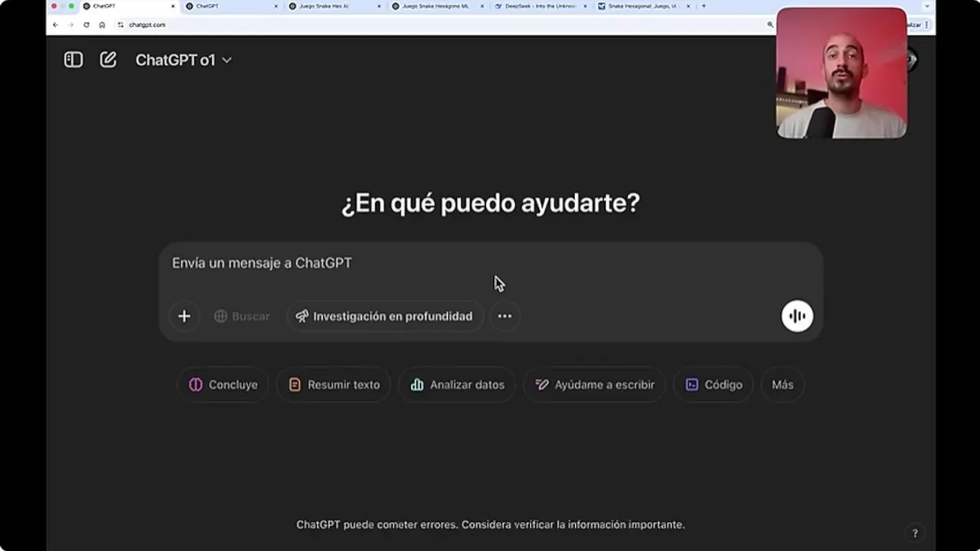This screenshot has width=980, height=551.
Task: Reload the chatgpt.com page
Action: (x=86, y=24)
